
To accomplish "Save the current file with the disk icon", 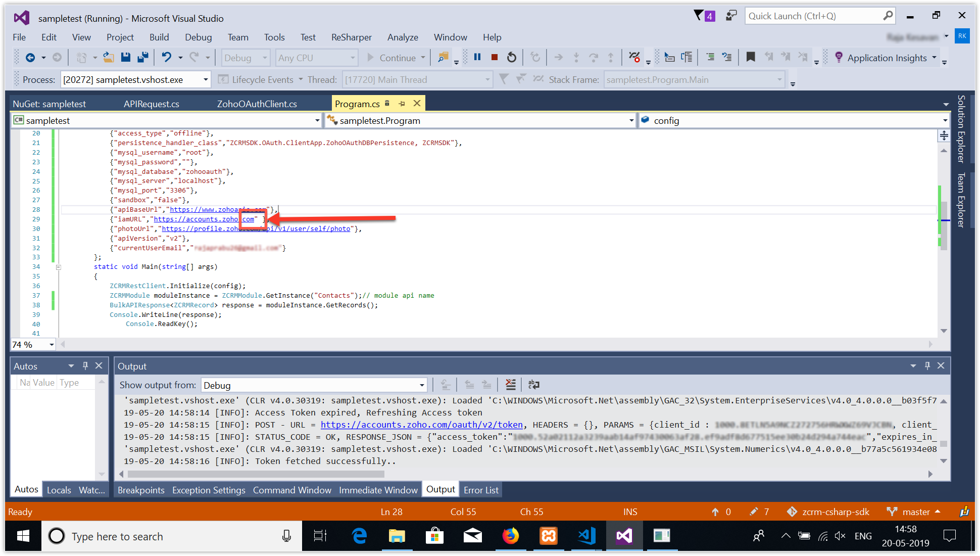I will (126, 58).
